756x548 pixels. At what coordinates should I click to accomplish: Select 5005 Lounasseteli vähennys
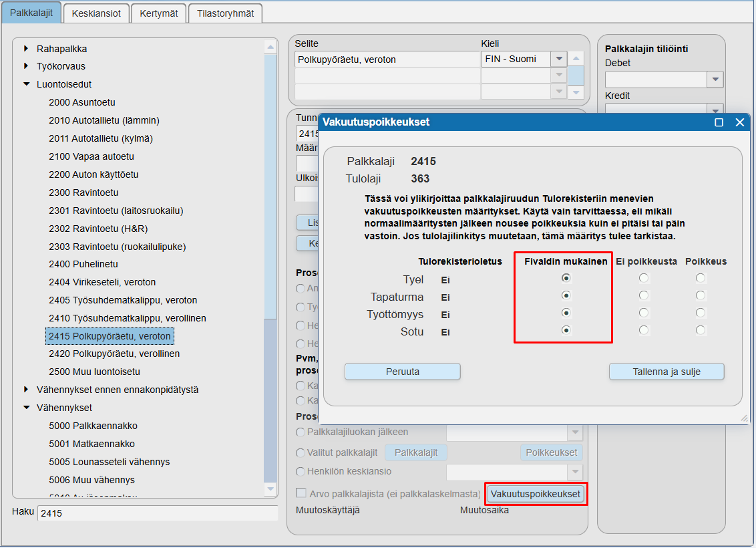point(110,462)
